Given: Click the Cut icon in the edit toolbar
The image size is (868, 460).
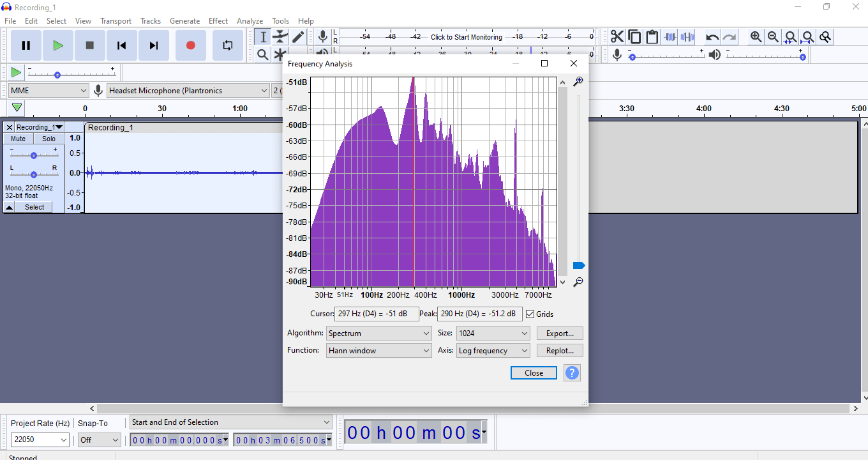Looking at the screenshot, I should tap(617, 36).
